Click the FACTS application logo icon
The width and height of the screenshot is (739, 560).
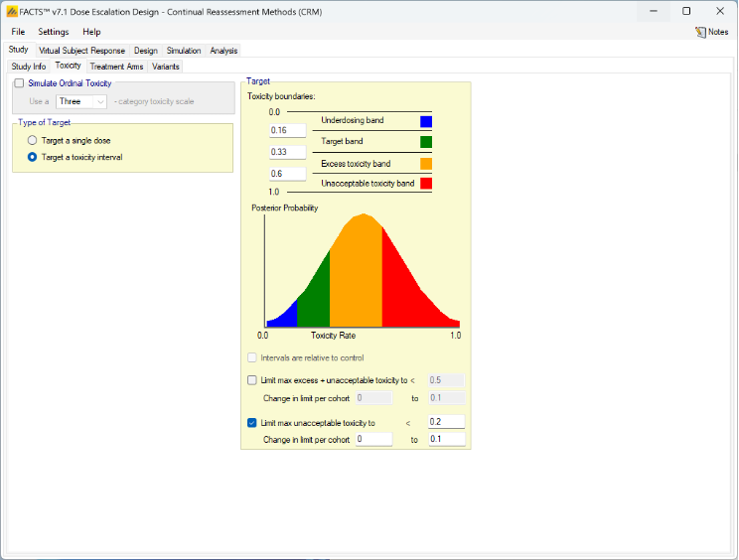pyautogui.click(x=11, y=11)
